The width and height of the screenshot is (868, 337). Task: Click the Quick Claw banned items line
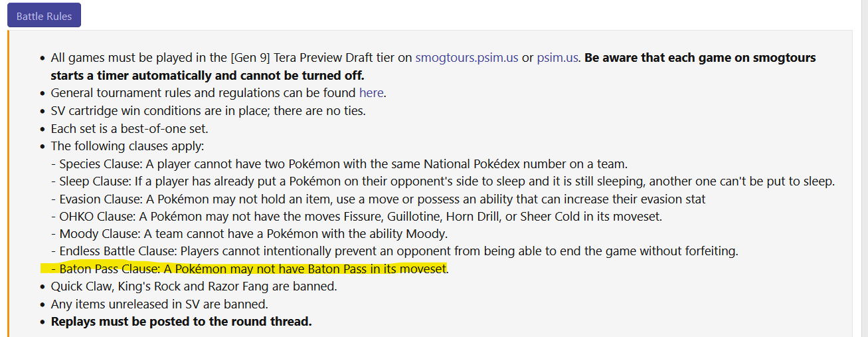point(194,286)
